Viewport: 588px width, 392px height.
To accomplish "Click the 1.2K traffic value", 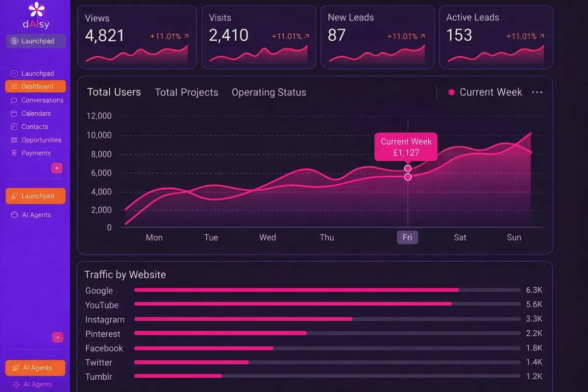I will click(x=534, y=376).
